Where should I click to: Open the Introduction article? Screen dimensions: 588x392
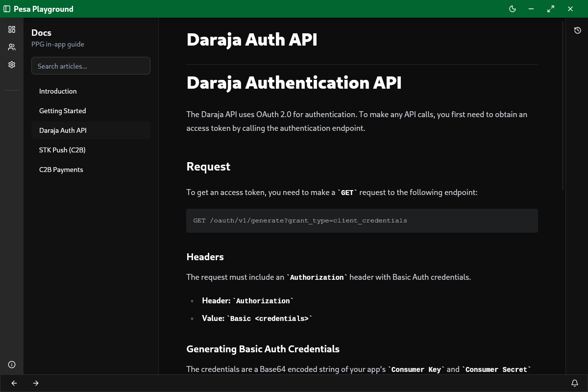click(x=91, y=91)
